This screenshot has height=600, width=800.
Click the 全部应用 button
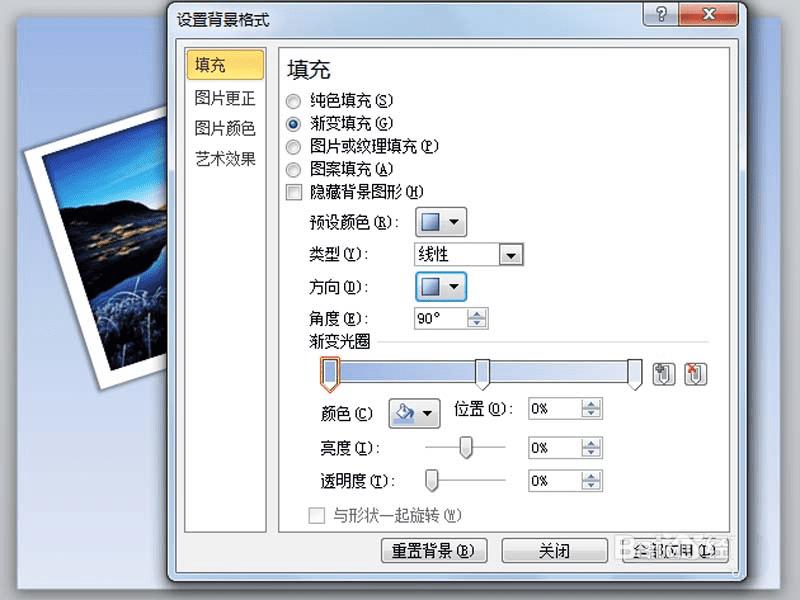(x=674, y=551)
